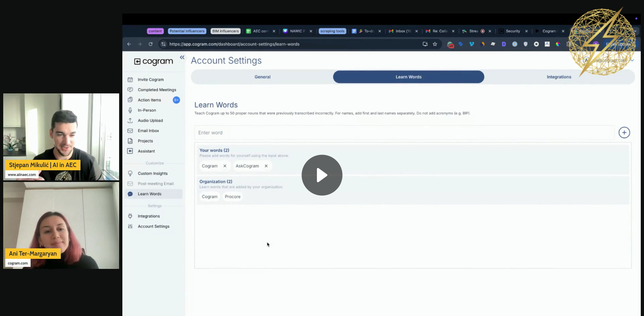Switch to the General tab
644x316 pixels.
pyautogui.click(x=262, y=77)
